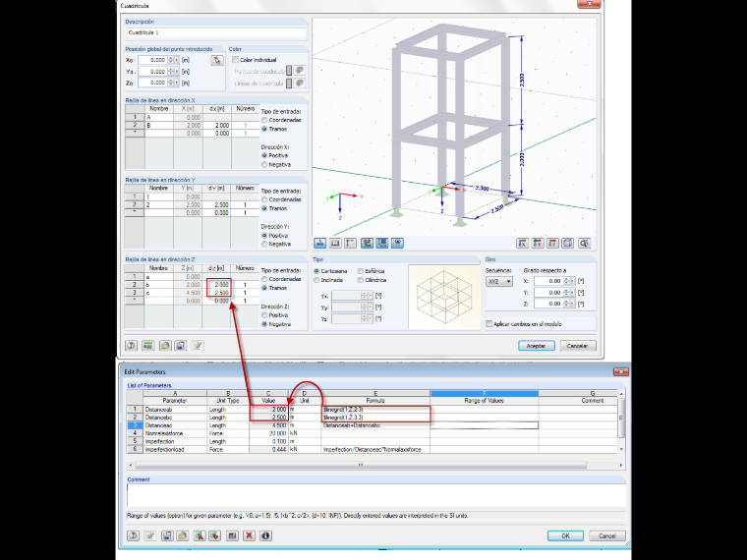
Task: Choose the Cilíndrica grid type
Action: (361, 280)
